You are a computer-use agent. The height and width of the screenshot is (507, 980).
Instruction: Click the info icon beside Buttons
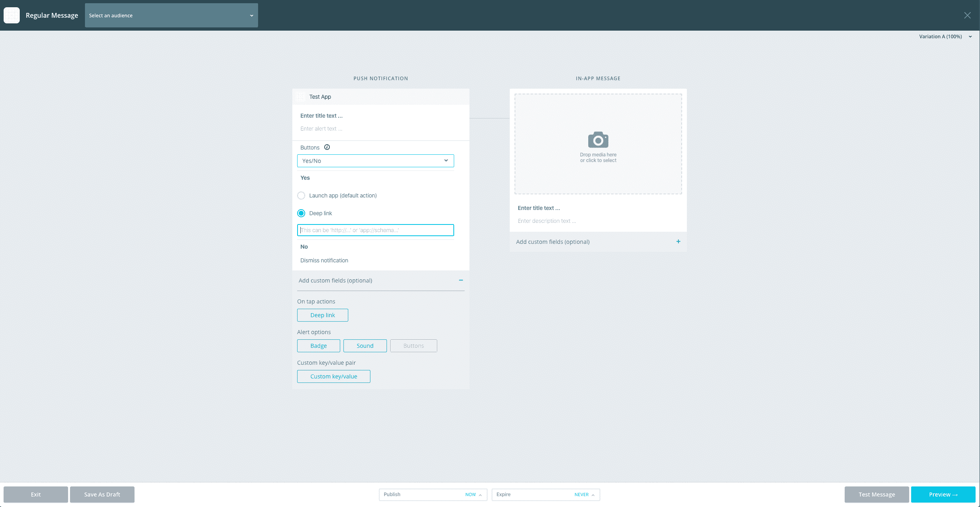[327, 147]
